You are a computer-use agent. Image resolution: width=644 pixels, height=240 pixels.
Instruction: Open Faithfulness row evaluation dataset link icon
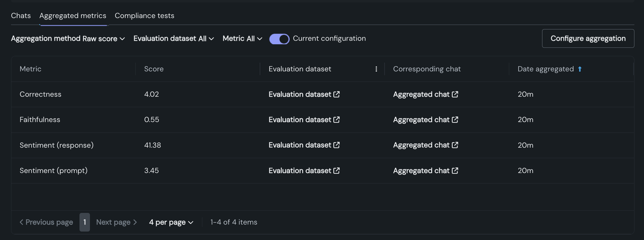[x=337, y=120]
